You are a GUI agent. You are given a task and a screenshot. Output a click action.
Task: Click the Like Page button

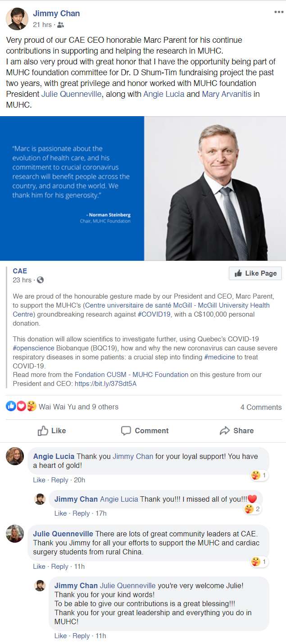tap(255, 273)
